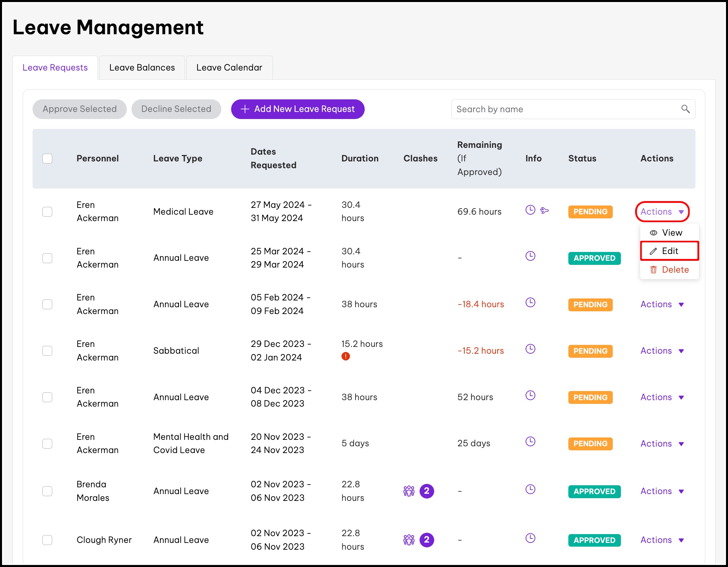Click the red warning icon under 15.2 hours

click(345, 356)
